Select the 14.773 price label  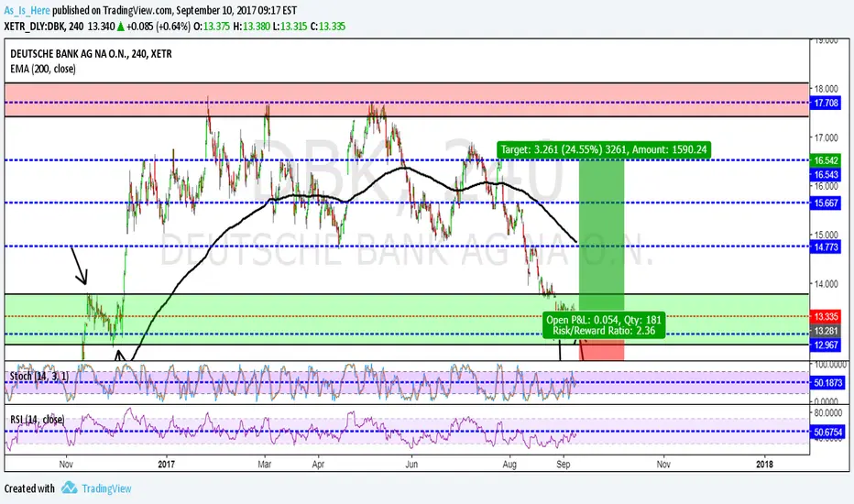tap(826, 247)
